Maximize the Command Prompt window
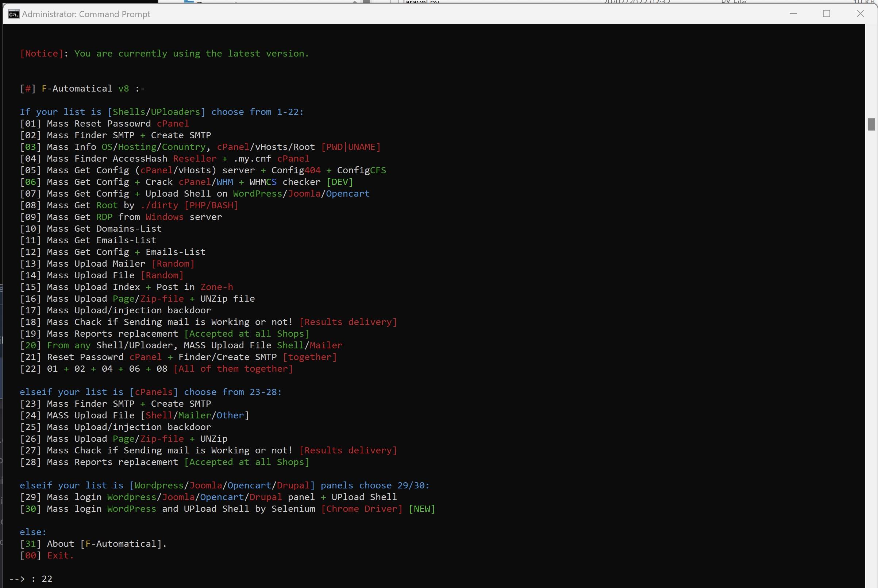Image resolution: width=878 pixels, height=588 pixels. click(x=826, y=14)
